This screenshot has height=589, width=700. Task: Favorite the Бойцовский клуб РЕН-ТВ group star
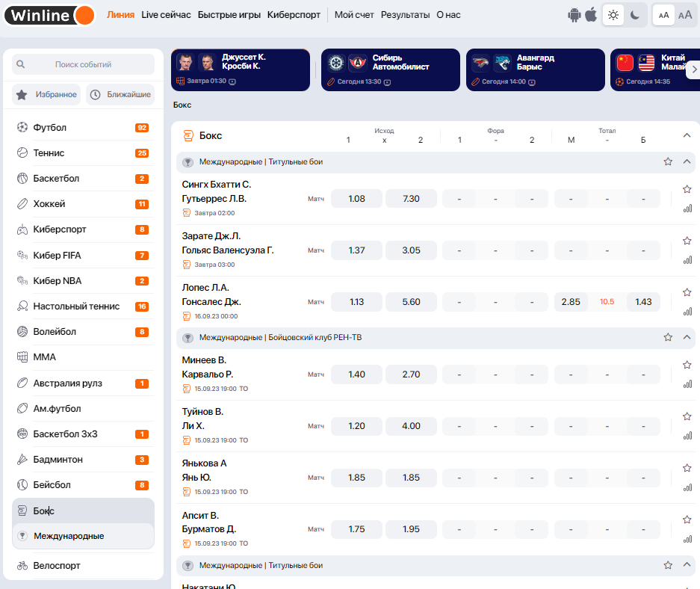(x=668, y=337)
